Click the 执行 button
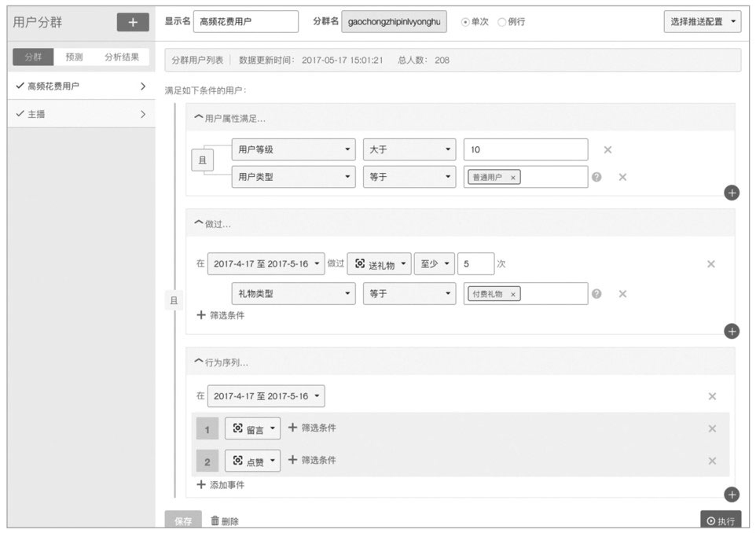The image size is (756, 533). (721, 520)
